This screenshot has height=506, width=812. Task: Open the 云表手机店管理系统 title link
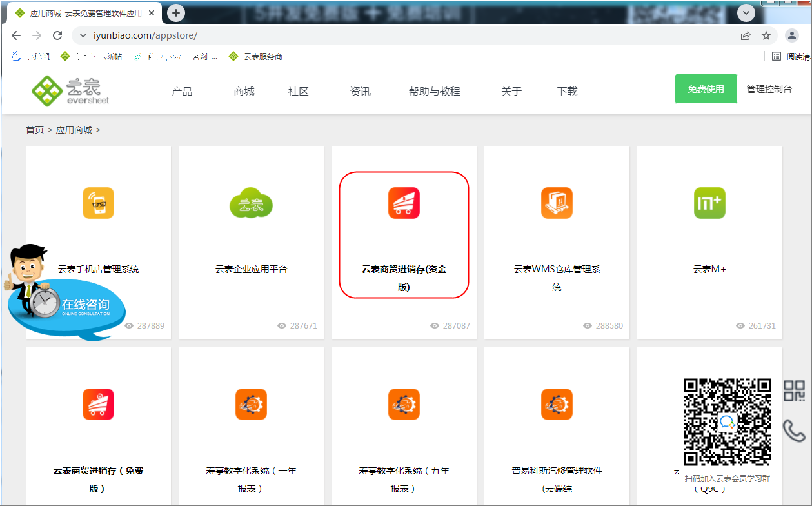point(98,269)
